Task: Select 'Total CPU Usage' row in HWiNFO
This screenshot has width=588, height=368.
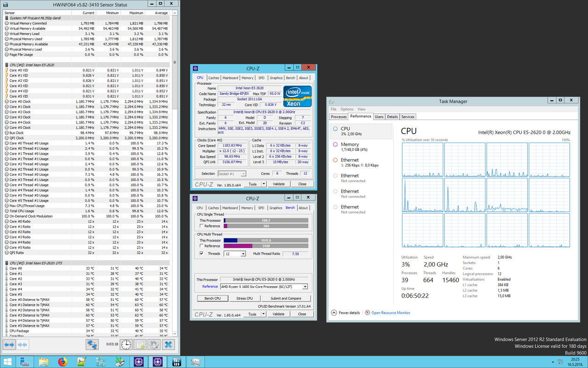Action: (86, 211)
